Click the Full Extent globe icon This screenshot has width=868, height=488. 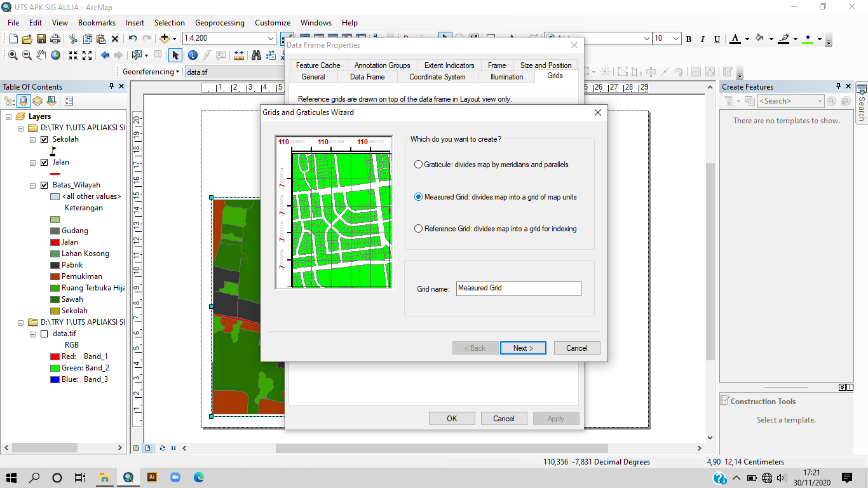point(56,55)
